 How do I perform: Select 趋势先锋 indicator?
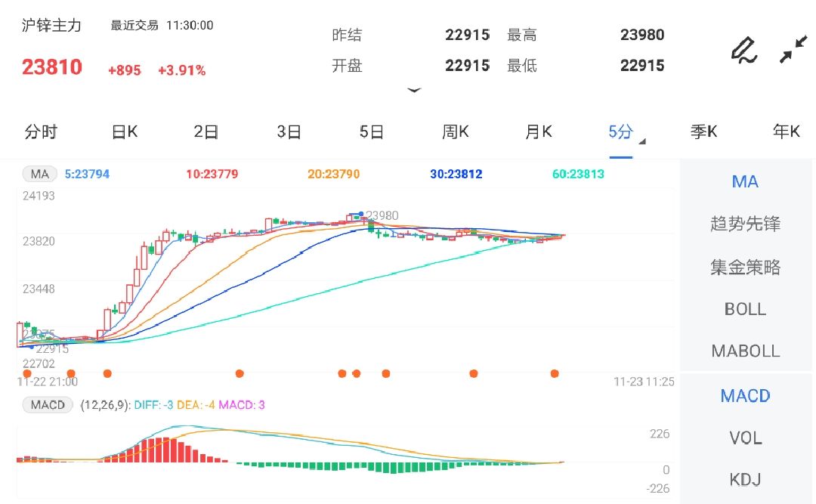click(x=745, y=224)
